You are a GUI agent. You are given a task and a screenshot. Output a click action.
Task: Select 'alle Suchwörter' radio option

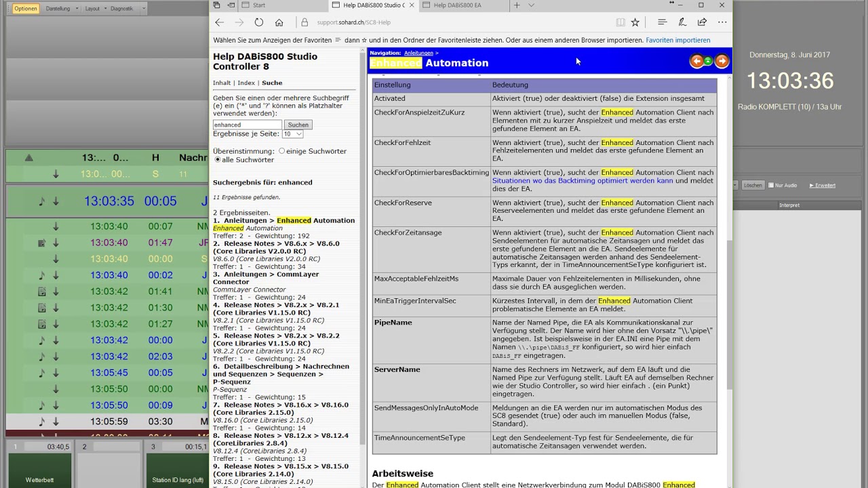[217, 159]
